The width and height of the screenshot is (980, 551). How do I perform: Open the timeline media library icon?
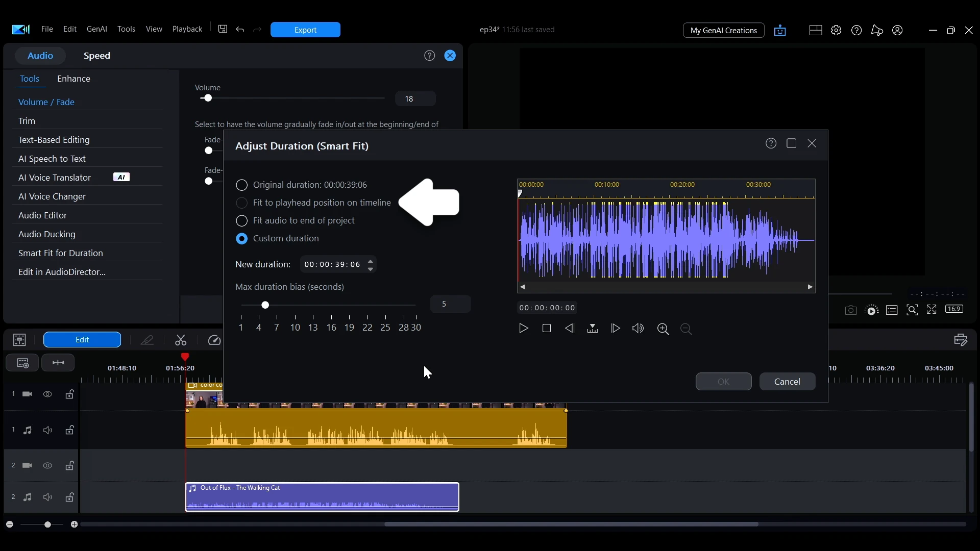click(x=19, y=340)
